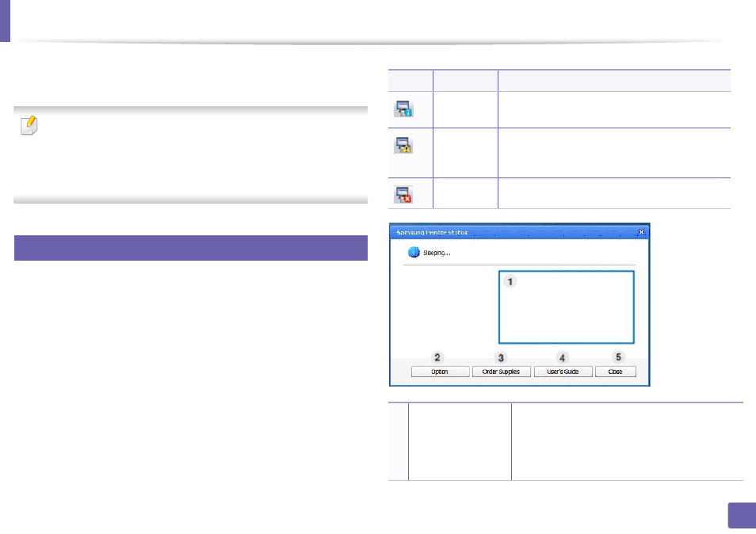756x534 pixels.
Task: Click the Sleeping... status text
Action: pos(437,253)
